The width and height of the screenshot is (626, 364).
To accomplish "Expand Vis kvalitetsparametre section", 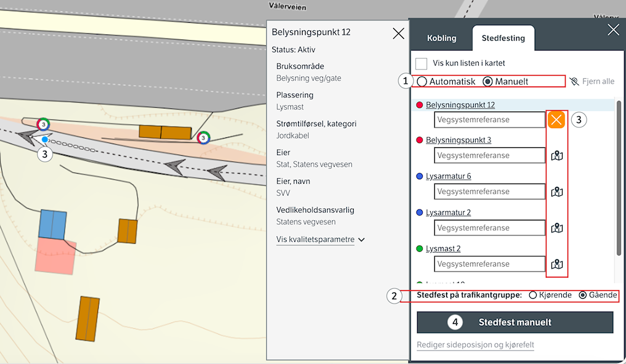I will (320, 240).
